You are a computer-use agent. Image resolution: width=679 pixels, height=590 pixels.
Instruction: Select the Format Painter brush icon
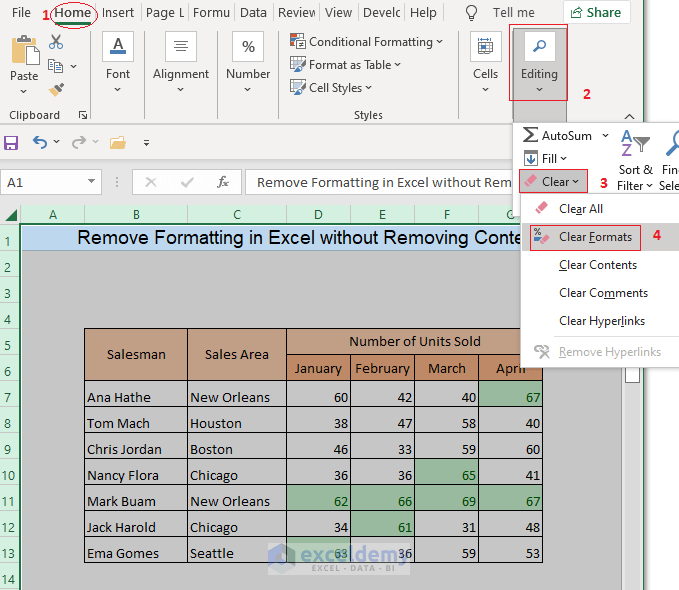click(x=56, y=89)
